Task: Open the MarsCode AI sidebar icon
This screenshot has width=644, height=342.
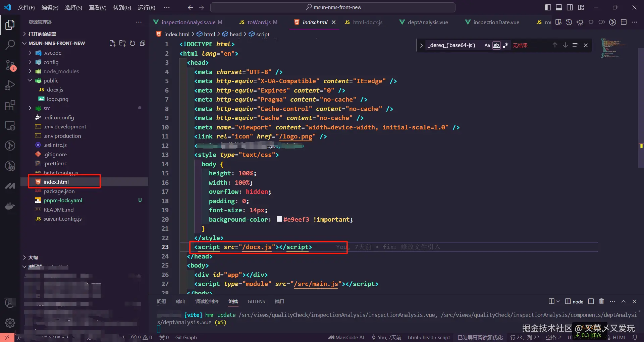Action: (10, 185)
